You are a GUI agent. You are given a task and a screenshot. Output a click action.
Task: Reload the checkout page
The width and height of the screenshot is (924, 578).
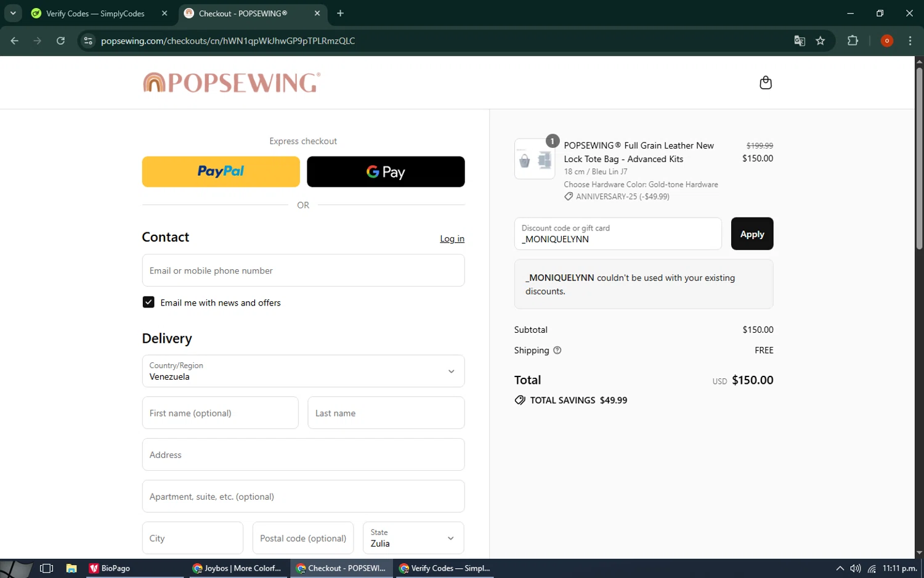click(60, 41)
